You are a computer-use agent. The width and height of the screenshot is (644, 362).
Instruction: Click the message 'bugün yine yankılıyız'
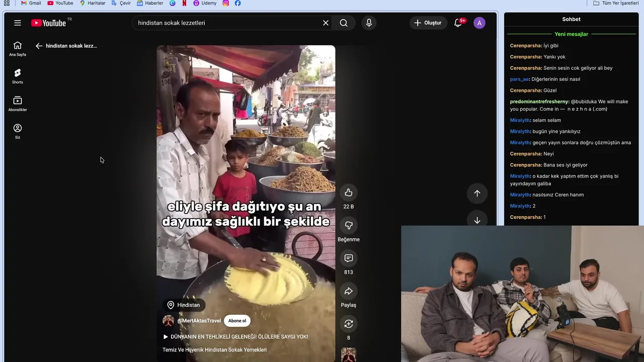556,131
